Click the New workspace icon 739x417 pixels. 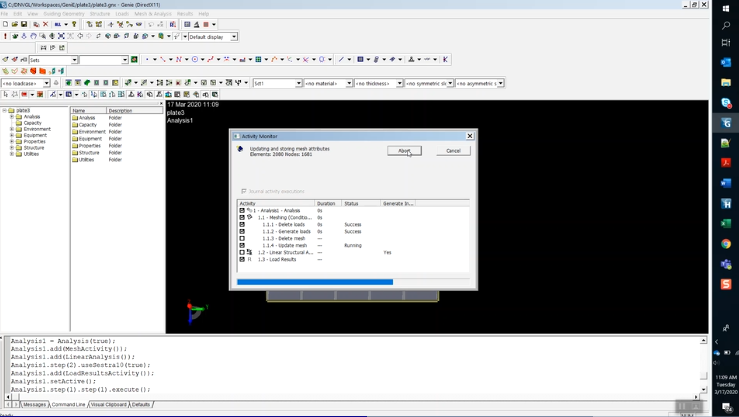pyautogui.click(x=5, y=25)
